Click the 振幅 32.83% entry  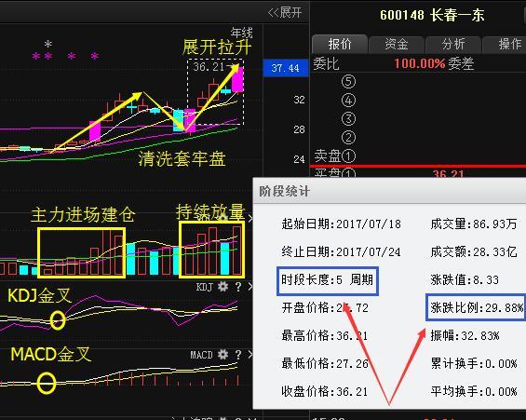click(x=465, y=335)
